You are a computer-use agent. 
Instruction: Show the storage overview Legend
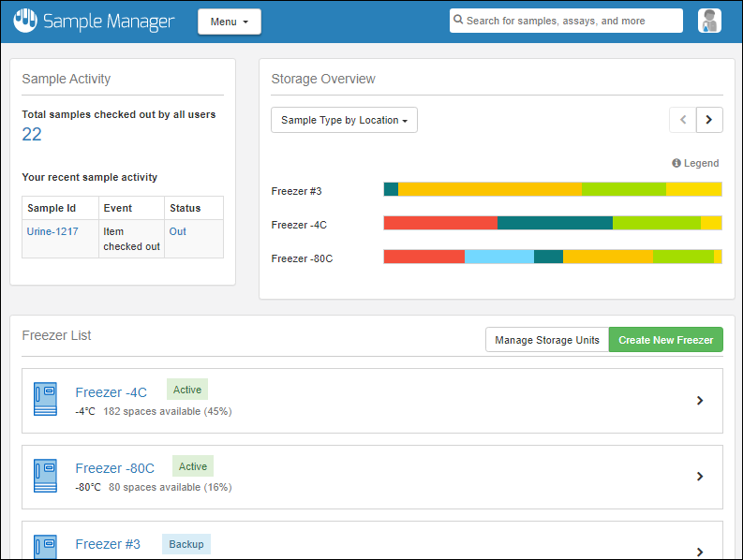(x=695, y=163)
